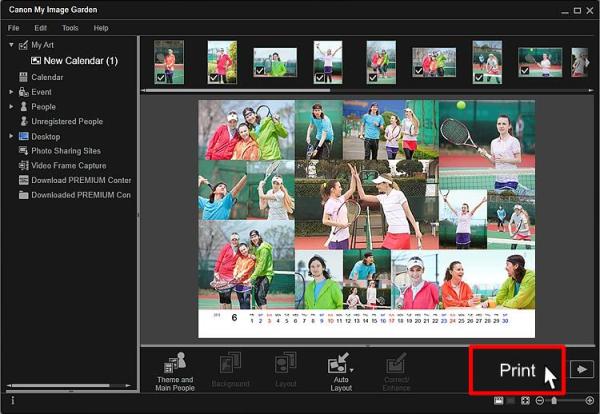Click the information icon at bottom left

[x=13, y=400]
